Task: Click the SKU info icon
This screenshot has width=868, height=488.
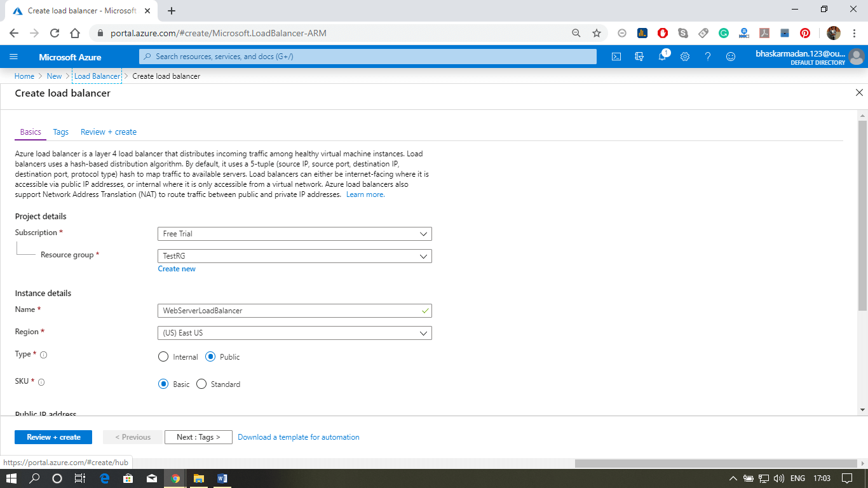Action: tap(41, 383)
